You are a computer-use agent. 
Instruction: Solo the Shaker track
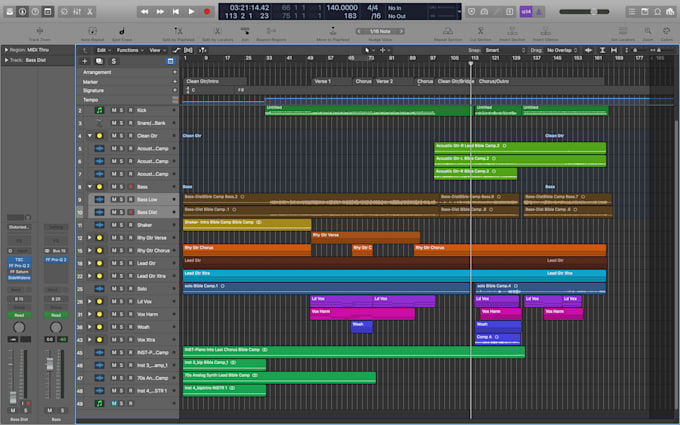pos(122,225)
